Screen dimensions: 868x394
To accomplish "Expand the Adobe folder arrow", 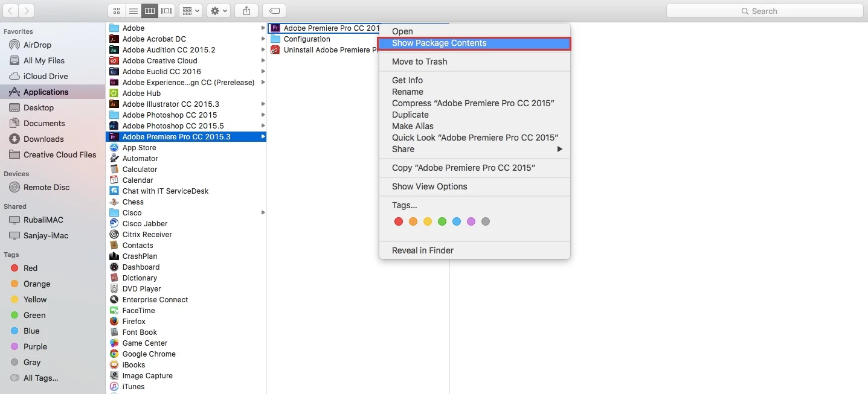I will (263, 28).
